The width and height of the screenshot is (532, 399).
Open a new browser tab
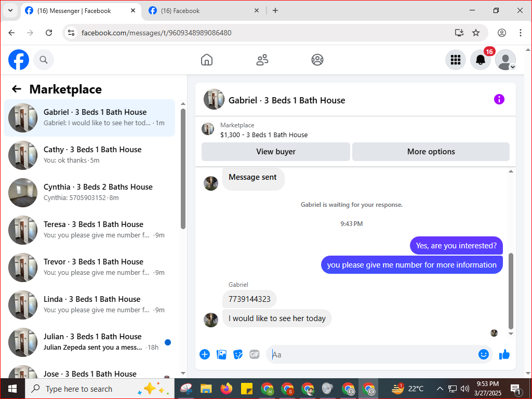tap(275, 10)
